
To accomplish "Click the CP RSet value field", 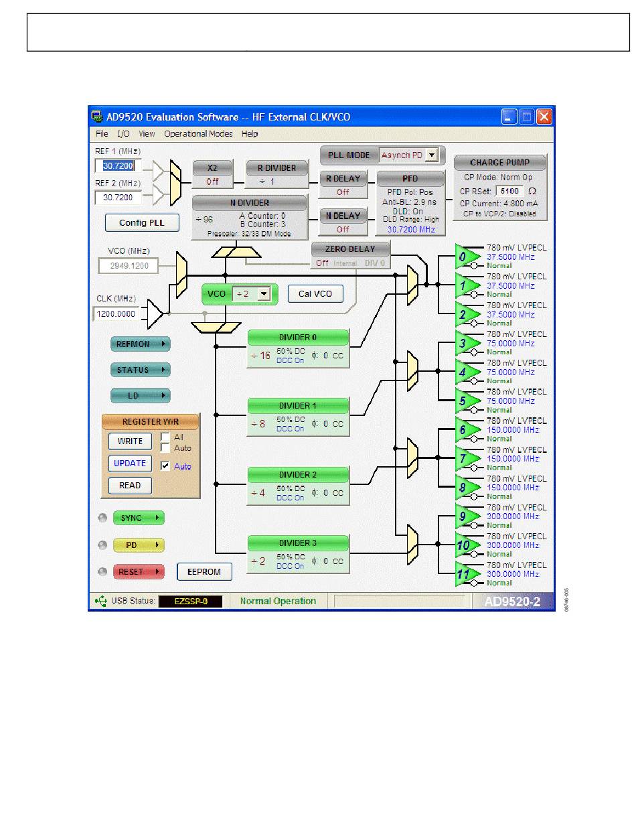I will (x=509, y=191).
